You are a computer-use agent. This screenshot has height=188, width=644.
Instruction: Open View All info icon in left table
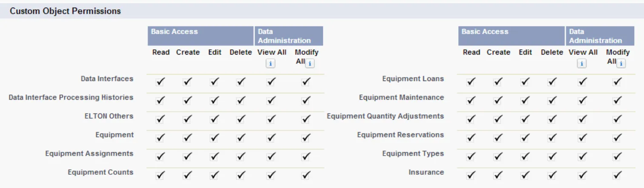click(270, 63)
